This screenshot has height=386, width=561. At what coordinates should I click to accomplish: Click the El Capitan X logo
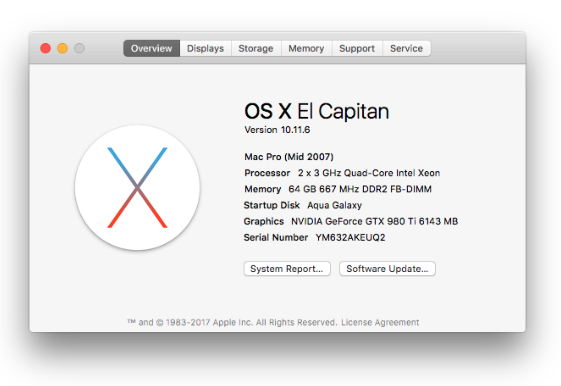[137, 187]
